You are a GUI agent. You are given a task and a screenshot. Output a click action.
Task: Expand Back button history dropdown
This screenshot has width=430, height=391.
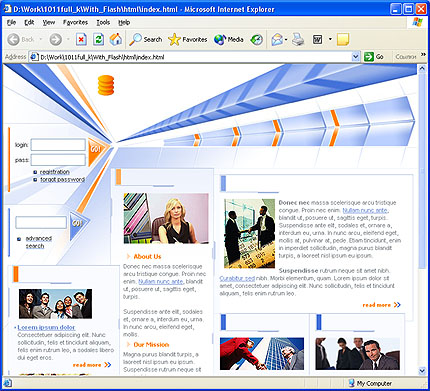click(x=41, y=39)
